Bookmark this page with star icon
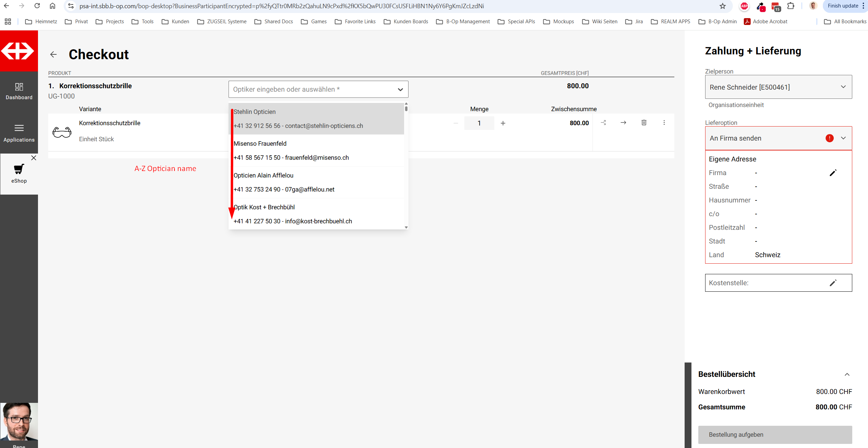The height and width of the screenshot is (448, 868). click(x=722, y=6)
